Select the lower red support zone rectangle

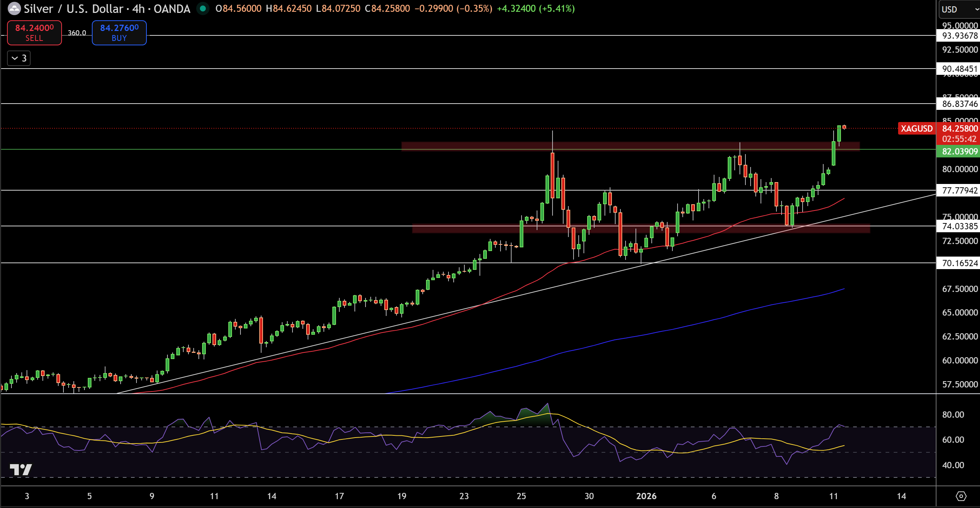click(641, 228)
